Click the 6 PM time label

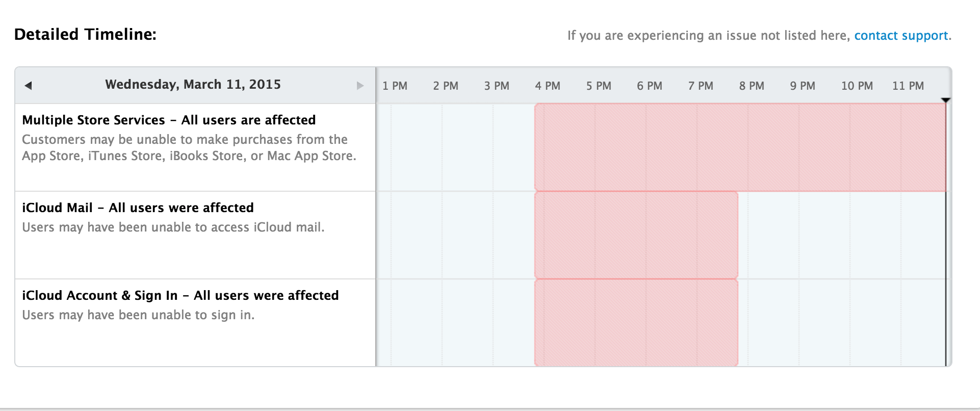coord(650,86)
